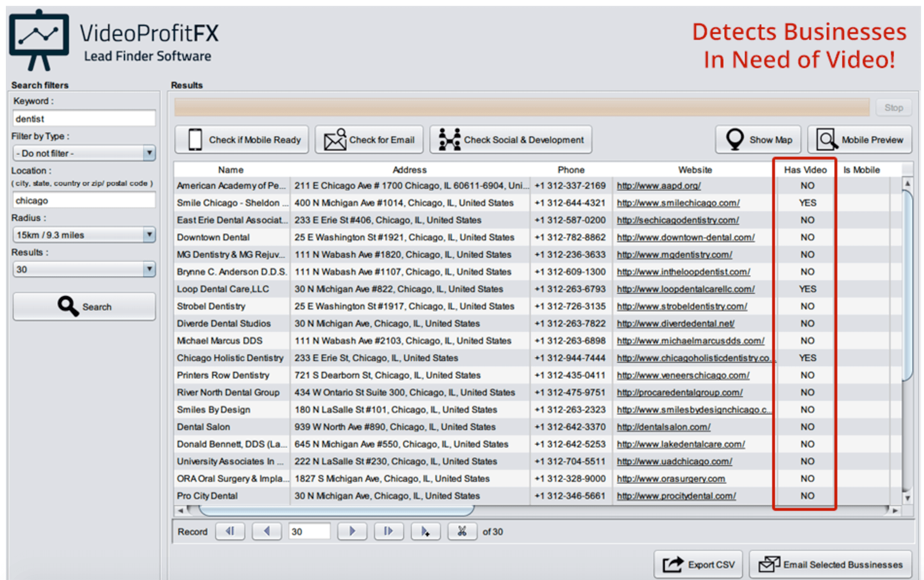Viewport: 924px width, 580px height.
Task: Click the horizontal scrollbar thumb of results
Action: click(x=336, y=510)
